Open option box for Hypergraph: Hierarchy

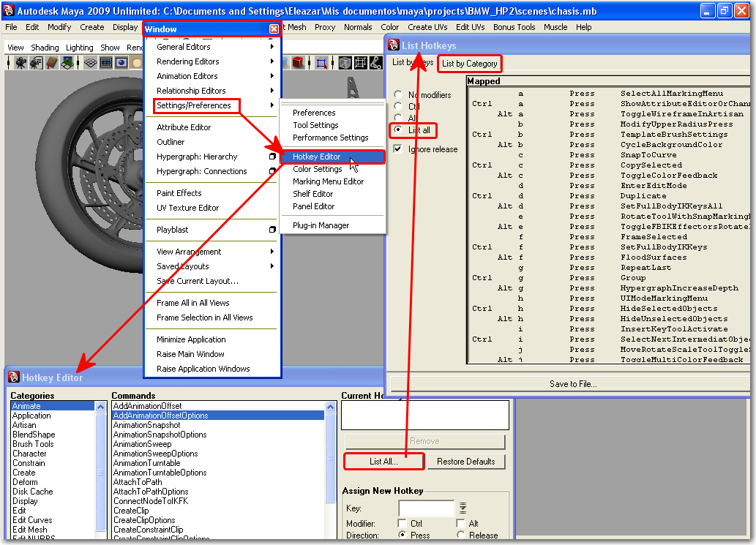tap(272, 157)
